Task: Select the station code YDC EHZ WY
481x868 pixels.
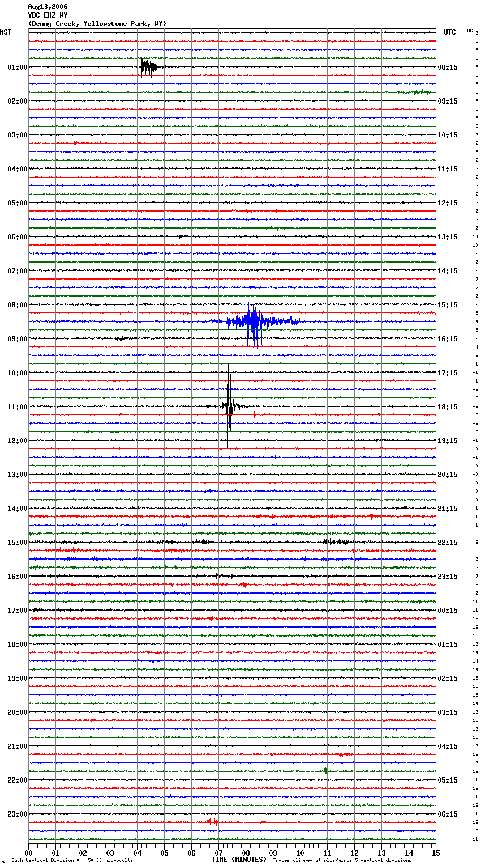Action: [x=48, y=15]
